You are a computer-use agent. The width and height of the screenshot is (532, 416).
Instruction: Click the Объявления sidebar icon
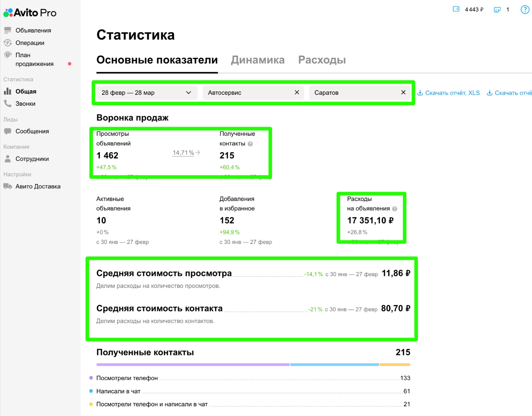pos(8,30)
